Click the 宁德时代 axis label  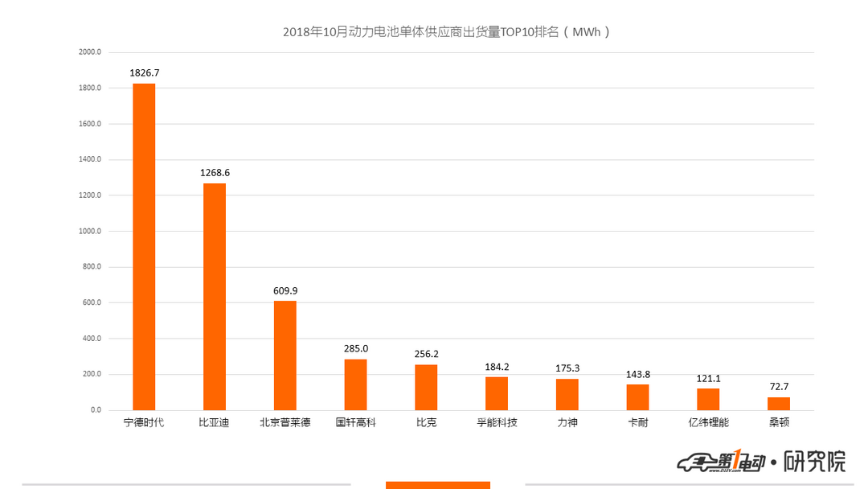pyautogui.click(x=144, y=422)
